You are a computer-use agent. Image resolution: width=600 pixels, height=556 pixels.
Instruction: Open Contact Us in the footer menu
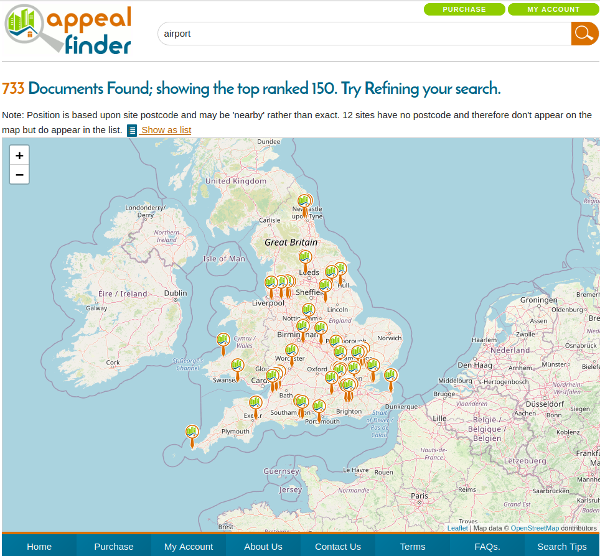[x=338, y=546]
